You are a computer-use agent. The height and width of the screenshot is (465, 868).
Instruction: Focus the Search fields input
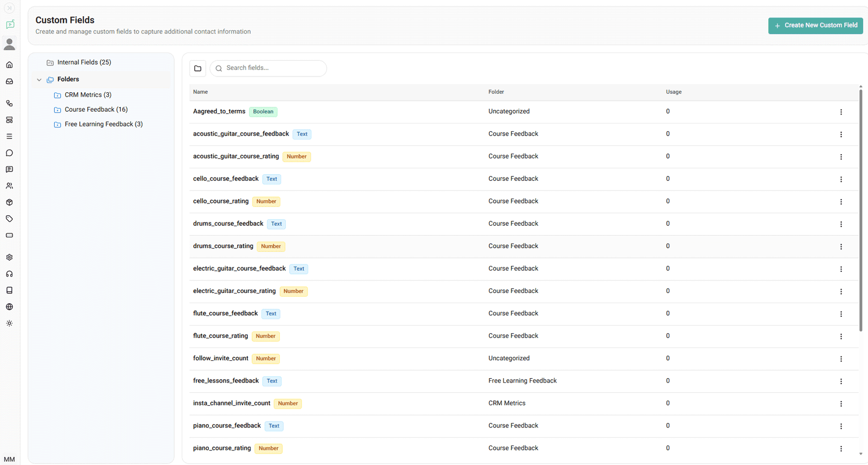tap(269, 68)
